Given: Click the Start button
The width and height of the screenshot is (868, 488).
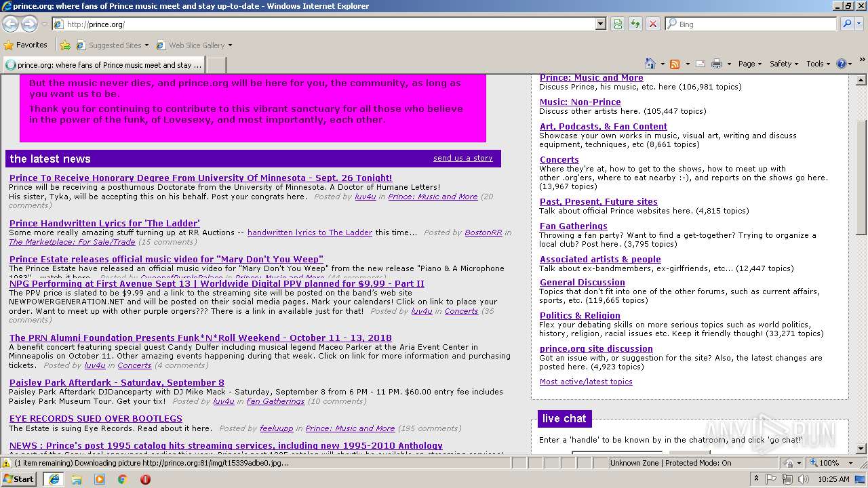Looking at the screenshot, I should pos(19,479).
